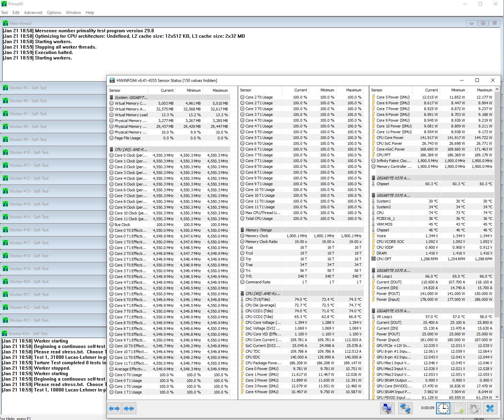Image resolution: width=504 pixels, height=420 pixels.
Task: Click the Prime95 title bar app icon
Action: click(4, 4)
